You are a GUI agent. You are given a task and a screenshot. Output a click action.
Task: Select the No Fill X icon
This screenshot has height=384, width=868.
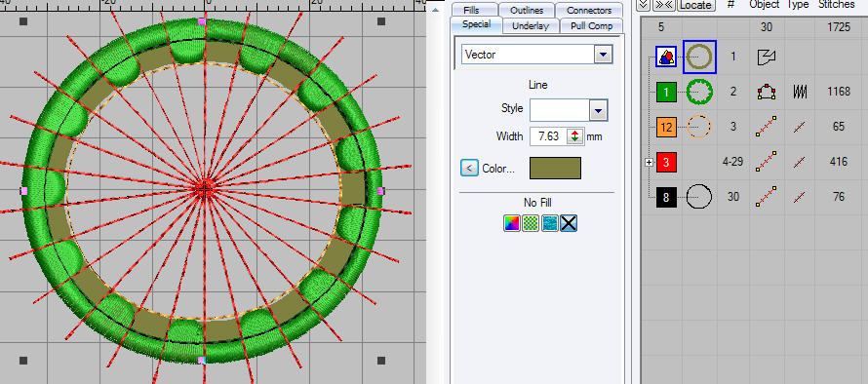pos(569,223)
